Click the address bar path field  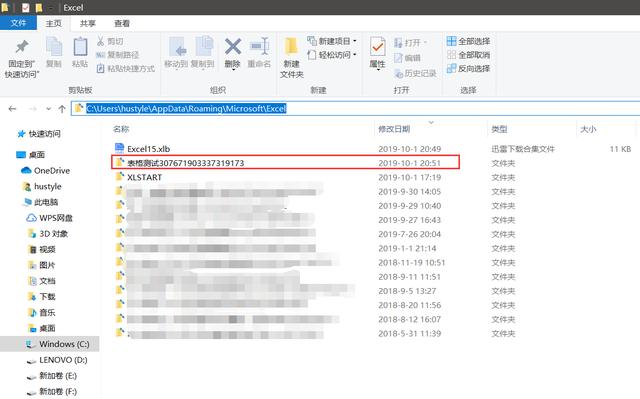(355, 109)
